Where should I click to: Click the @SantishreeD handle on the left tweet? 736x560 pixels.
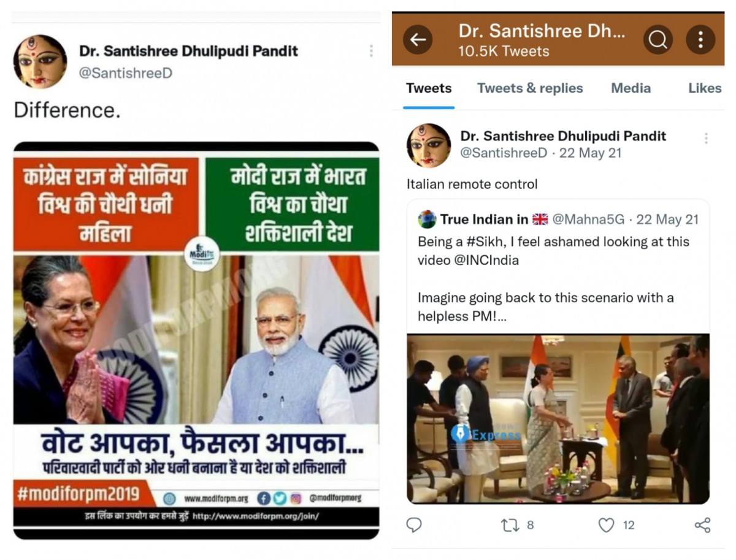tap(126, 73)
